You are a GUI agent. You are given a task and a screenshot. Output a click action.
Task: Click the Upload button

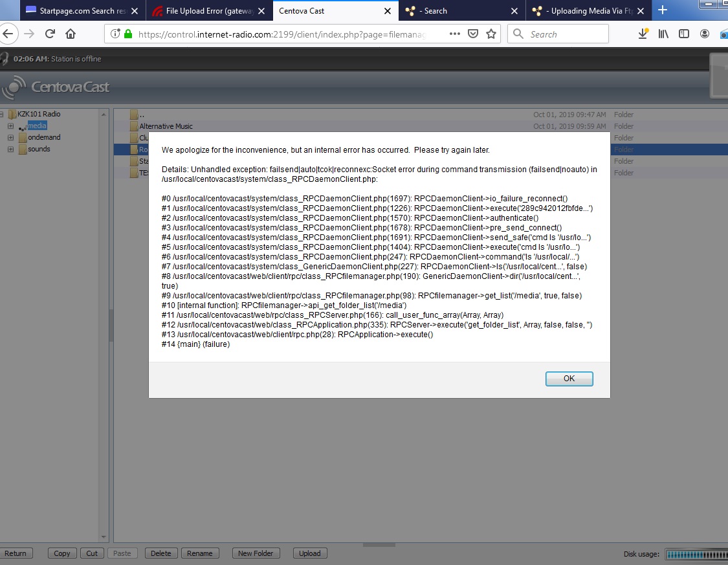[x=309, y=553]
